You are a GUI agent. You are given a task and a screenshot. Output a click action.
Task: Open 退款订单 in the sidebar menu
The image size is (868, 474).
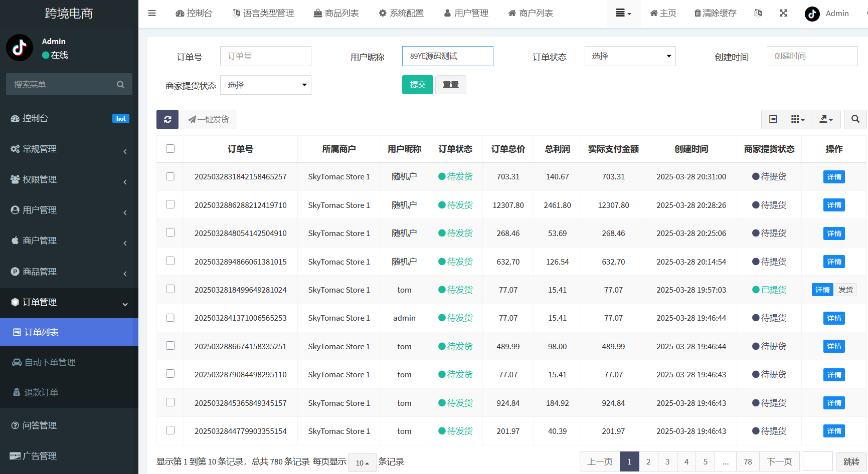41,392
